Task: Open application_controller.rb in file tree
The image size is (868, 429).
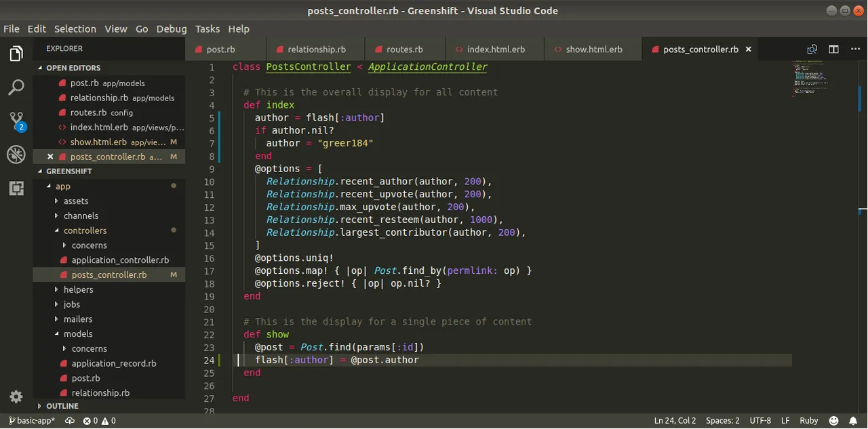Action: click(109, 260)
